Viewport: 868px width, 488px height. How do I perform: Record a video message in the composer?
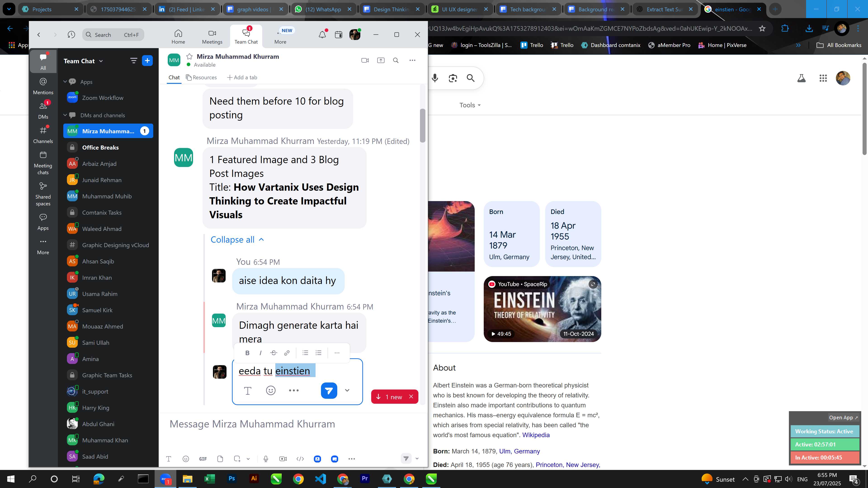283,459
